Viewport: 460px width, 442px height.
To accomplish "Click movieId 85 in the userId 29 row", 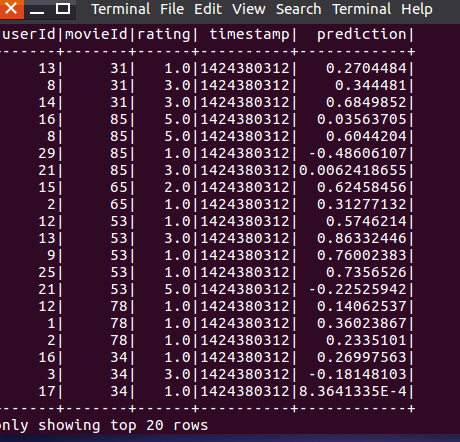I will click(x=119, y=154).
